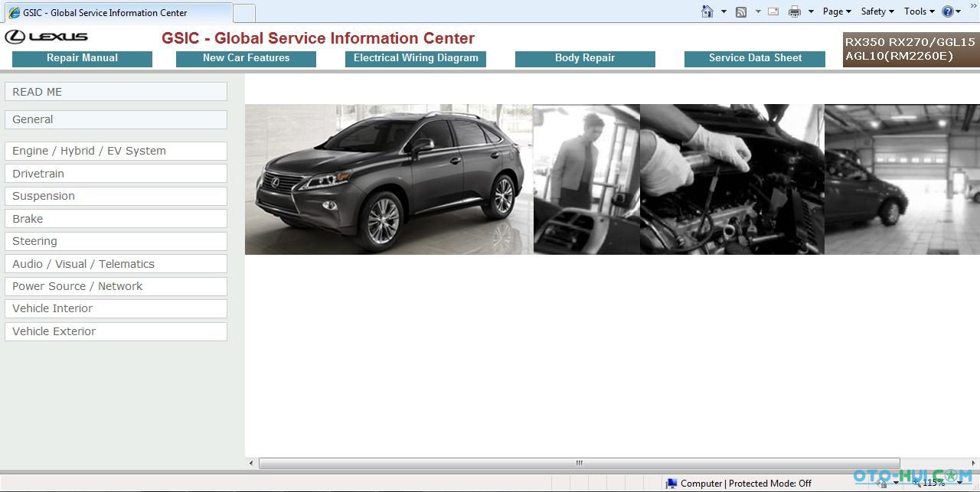The image size is (980, 492).
Task: Click the service technician photo
Action: (586, 179)
